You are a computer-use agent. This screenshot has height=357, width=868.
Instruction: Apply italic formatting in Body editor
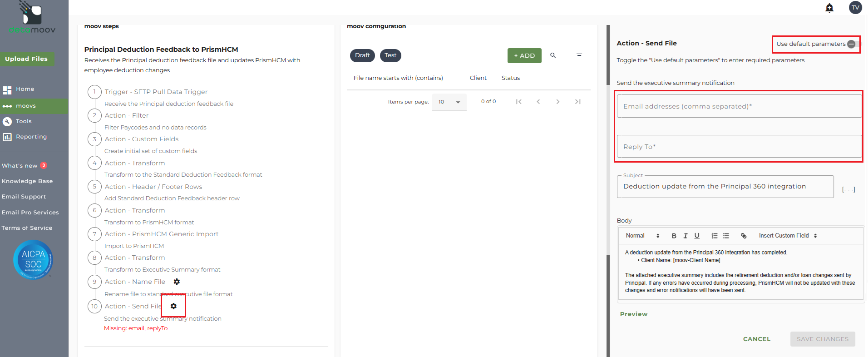(x=686, y=236)
